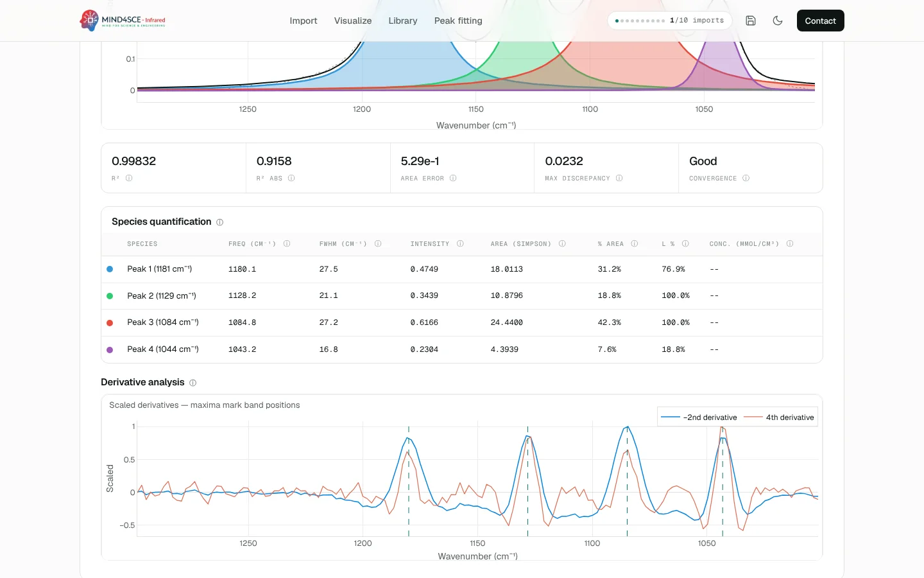Click purple swatch of Peak 4 row
Viewport: 924px width, 578px height.
tap(110, 350)
